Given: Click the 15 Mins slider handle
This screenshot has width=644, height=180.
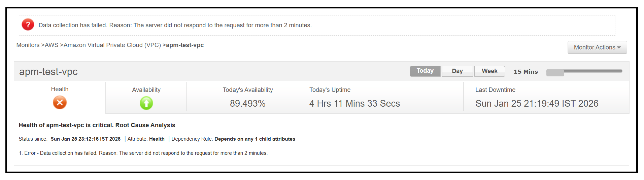Looking at the screenshot, I should click(x=555, y=73).
